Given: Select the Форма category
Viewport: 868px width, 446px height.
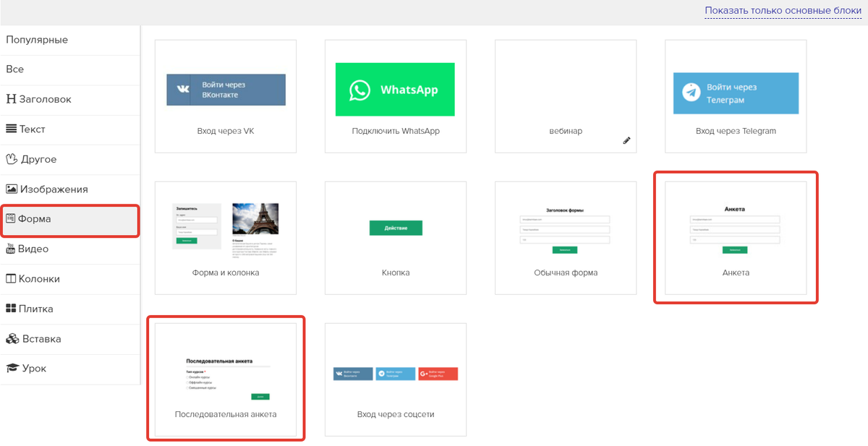Looking at the screenshot, I should click(x=69, y=219).
